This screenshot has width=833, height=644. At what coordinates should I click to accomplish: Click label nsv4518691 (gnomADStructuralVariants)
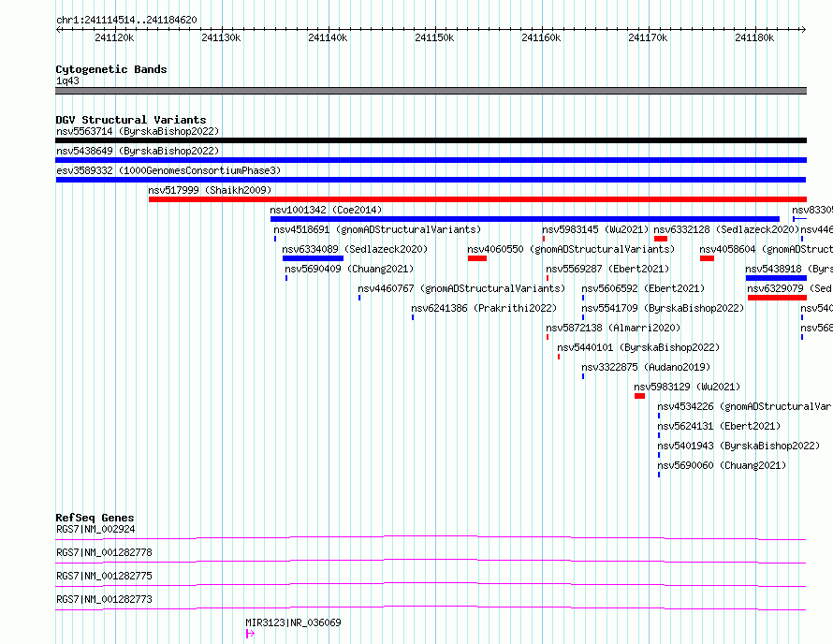pyautogui.click(x=377, y=229)
